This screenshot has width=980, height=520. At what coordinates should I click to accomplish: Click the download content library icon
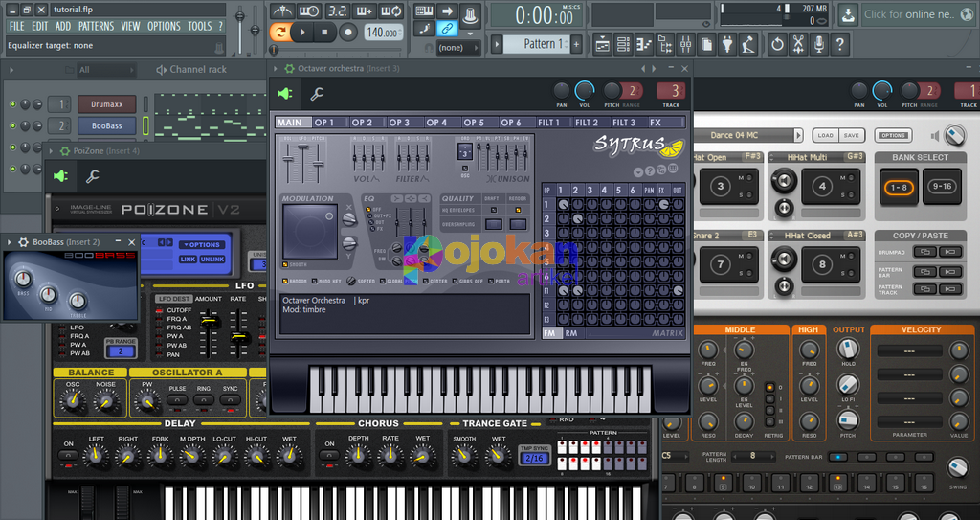point(848,13)
